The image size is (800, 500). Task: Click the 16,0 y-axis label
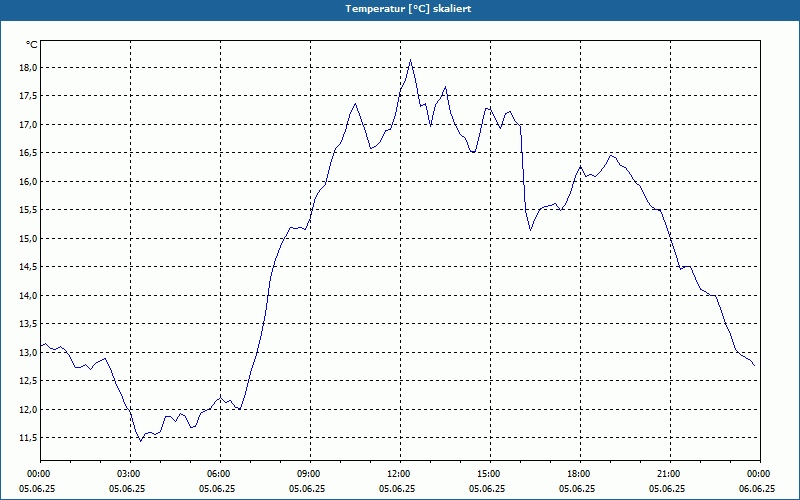(x=28, y=182)
